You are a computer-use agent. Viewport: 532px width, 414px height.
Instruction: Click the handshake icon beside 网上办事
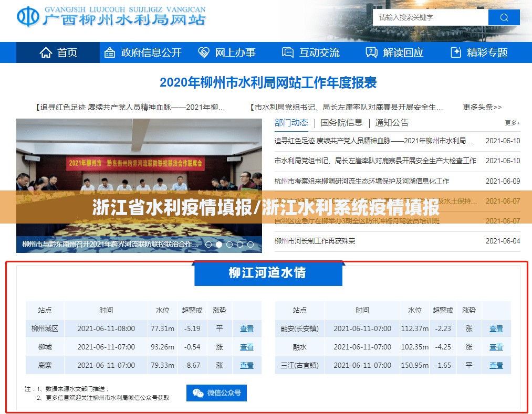pyautogui.click(x=204, y=52)
